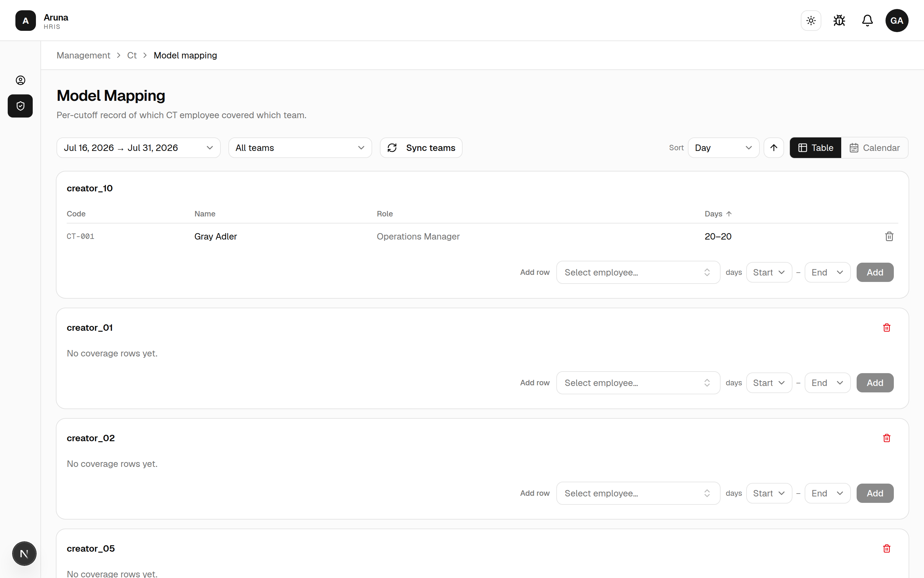Open End day dropdown in creator_01
The height and width of the screenshot is (578, 924).
(827, 383)
